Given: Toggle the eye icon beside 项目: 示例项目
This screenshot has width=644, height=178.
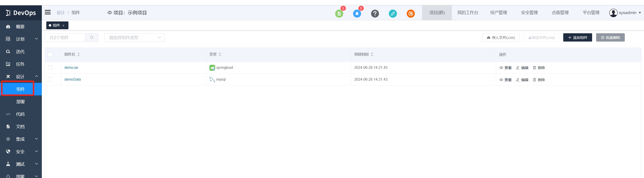Looking at the screenshot, I should (110, 13).
